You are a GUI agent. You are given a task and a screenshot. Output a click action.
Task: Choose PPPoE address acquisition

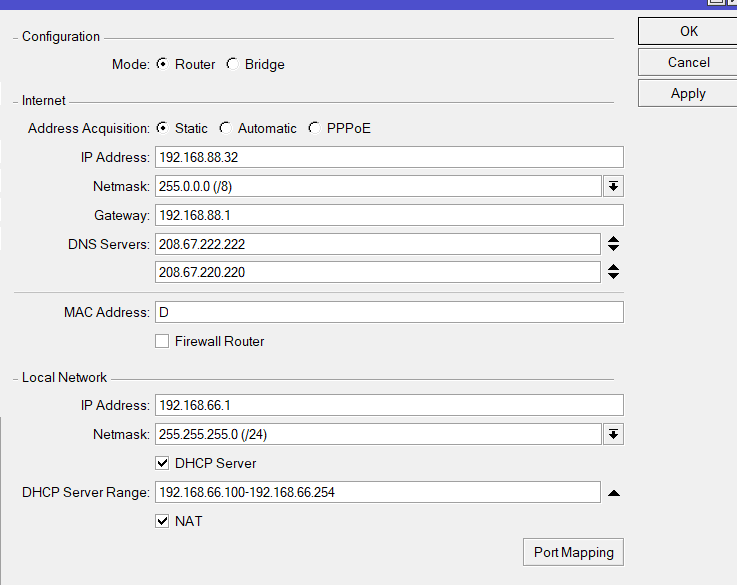(x=314, y=128)
